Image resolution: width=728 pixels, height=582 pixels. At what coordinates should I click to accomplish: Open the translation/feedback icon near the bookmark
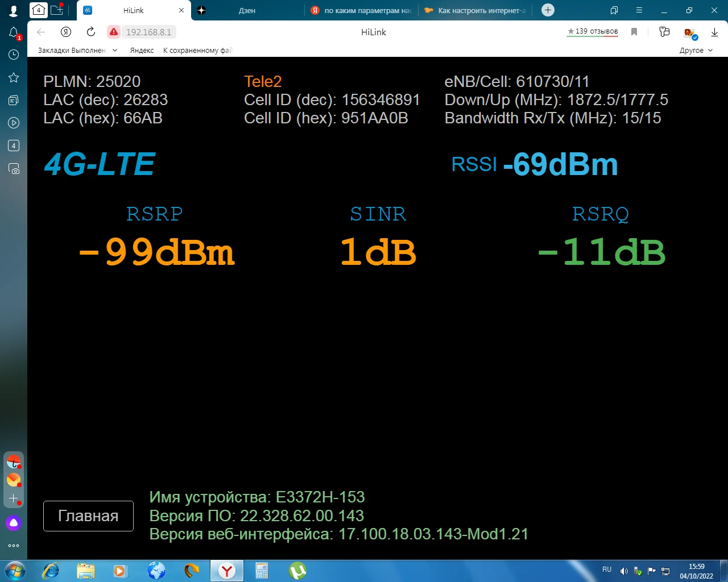[664, 32]
